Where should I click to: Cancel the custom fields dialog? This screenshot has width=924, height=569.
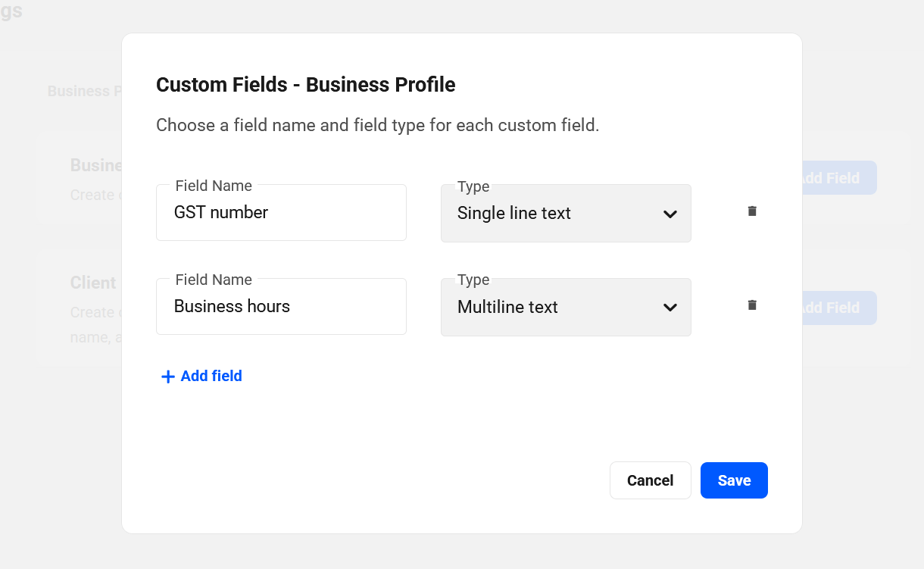[650, 480]
